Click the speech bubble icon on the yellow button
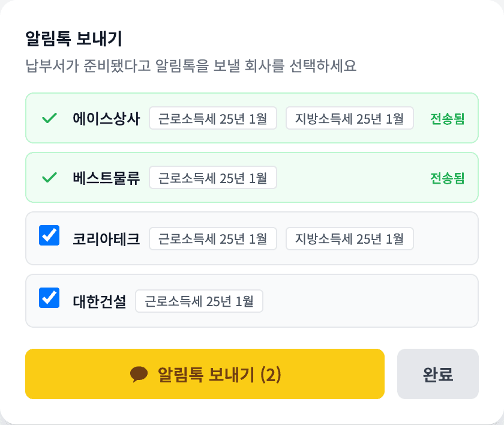The width and height of the screenshot is (504, 425). pyautogui.click(x=139, y=375)
